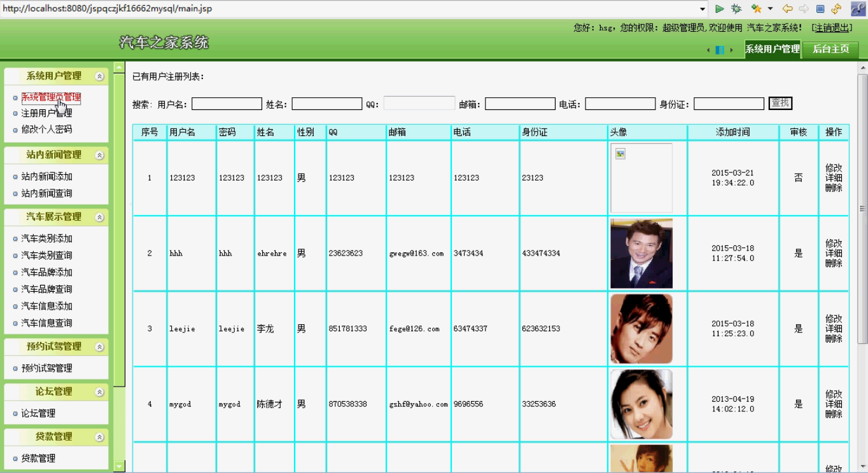
Task: Open 预约试驾管理 sidebar link
Action: coord(46,368)
